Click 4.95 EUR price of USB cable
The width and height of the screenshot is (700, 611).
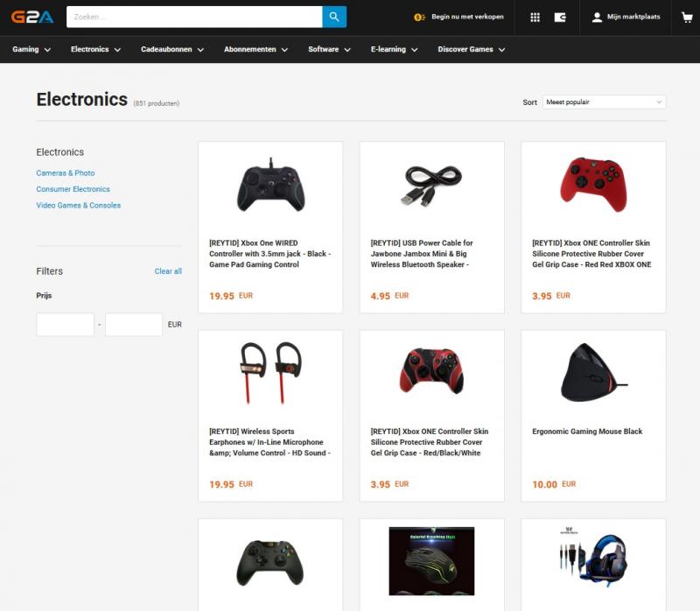coord(389,296)
